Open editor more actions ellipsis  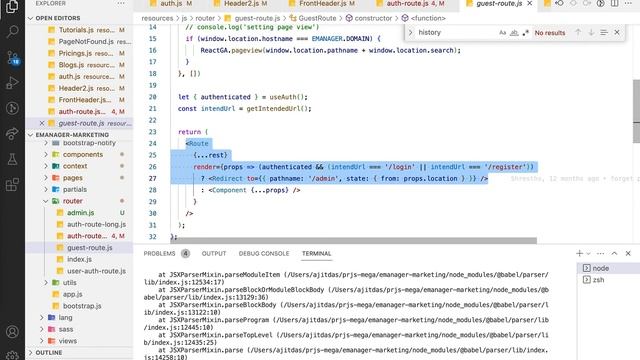pos(629,3)
